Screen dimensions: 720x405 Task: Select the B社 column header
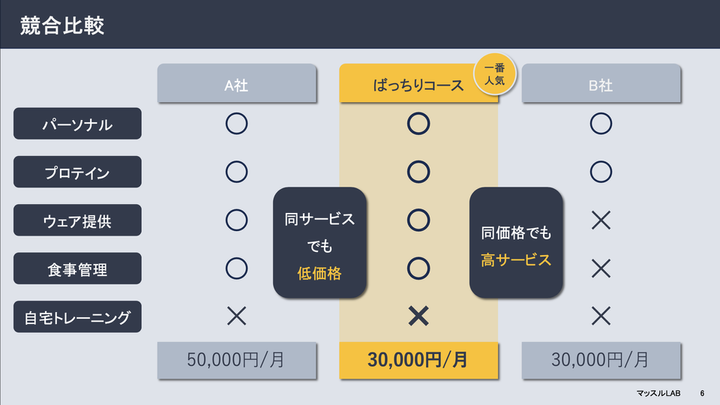pyautogui.click(x=601, y=83)
